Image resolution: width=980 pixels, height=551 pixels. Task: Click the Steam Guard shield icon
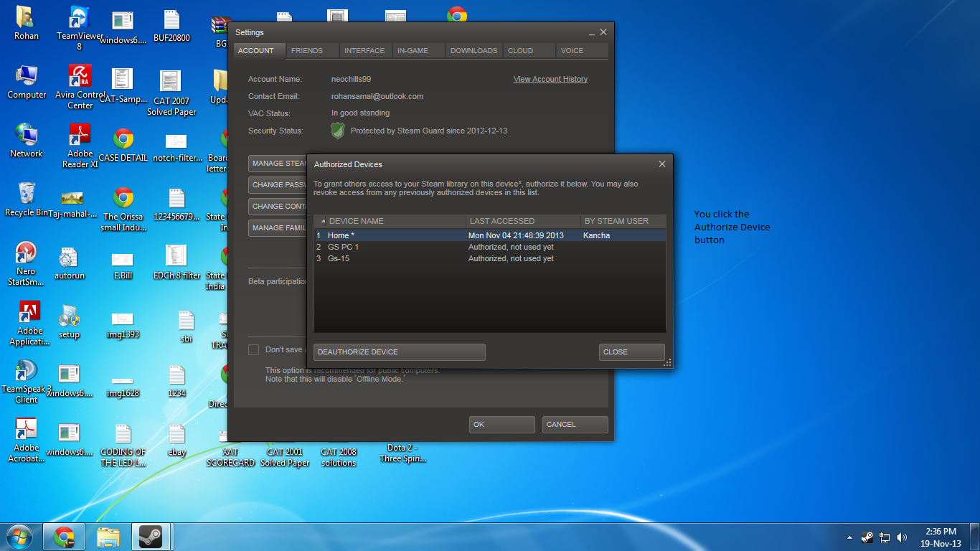[337, 131]
